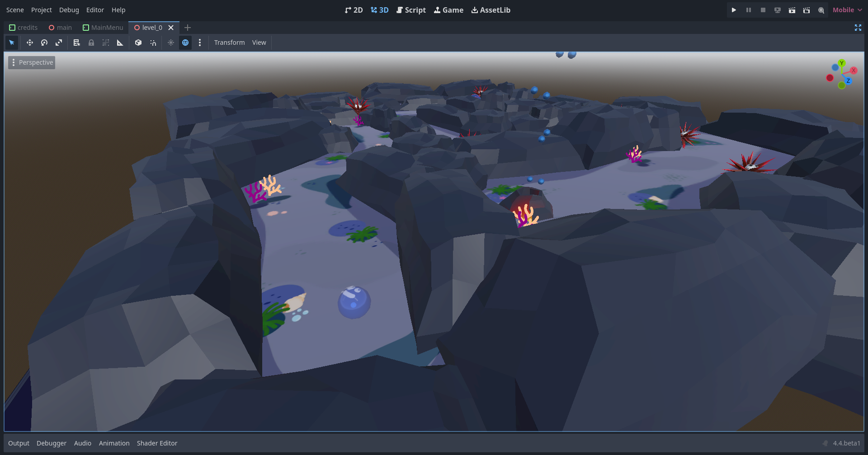Open the Help menu
This screenshot has height=455, width=868.
pos(118,10)
